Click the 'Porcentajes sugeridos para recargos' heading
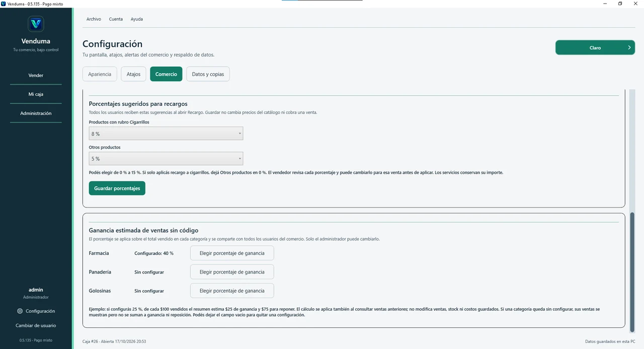644x349 pixels. click(138, 104)
